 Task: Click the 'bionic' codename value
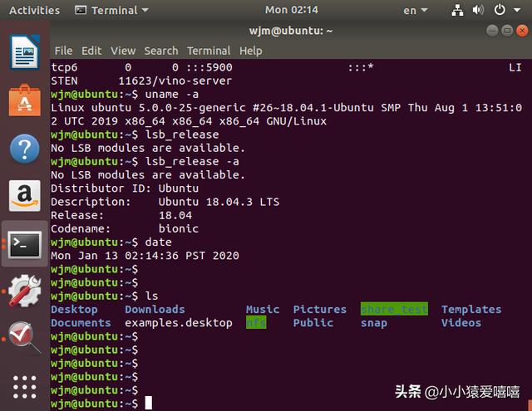click(x=179, y=228)
